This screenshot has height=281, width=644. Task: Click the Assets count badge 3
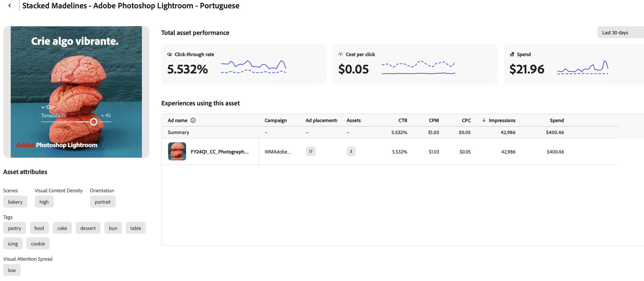[351, 151]
